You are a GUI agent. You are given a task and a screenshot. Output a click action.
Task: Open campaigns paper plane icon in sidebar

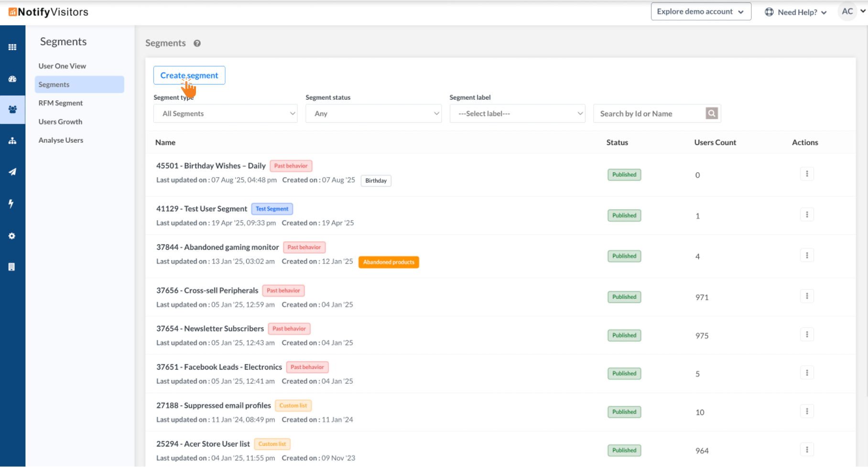[12, 172]
